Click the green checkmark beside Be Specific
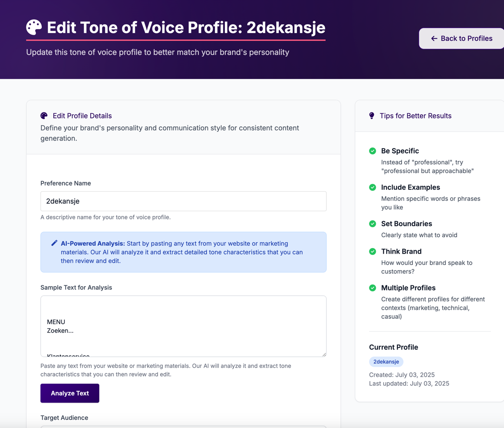504x428 pixels. click(372, 151)
